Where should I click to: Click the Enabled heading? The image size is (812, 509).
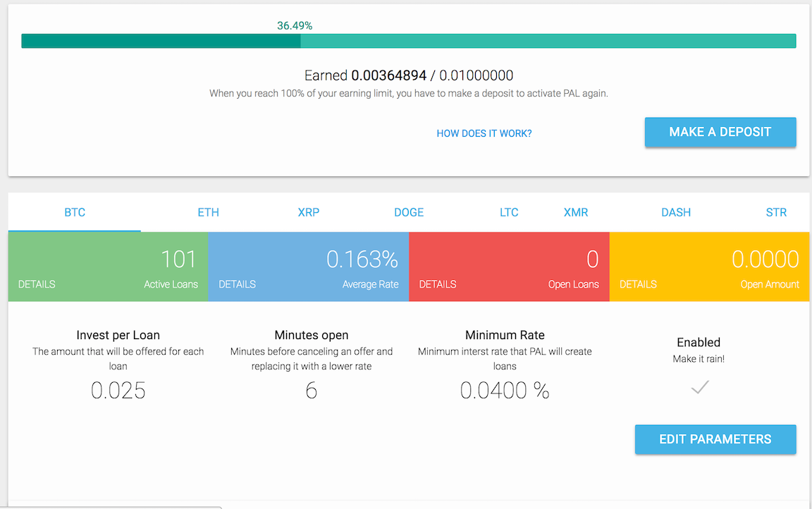click(699, 342)
